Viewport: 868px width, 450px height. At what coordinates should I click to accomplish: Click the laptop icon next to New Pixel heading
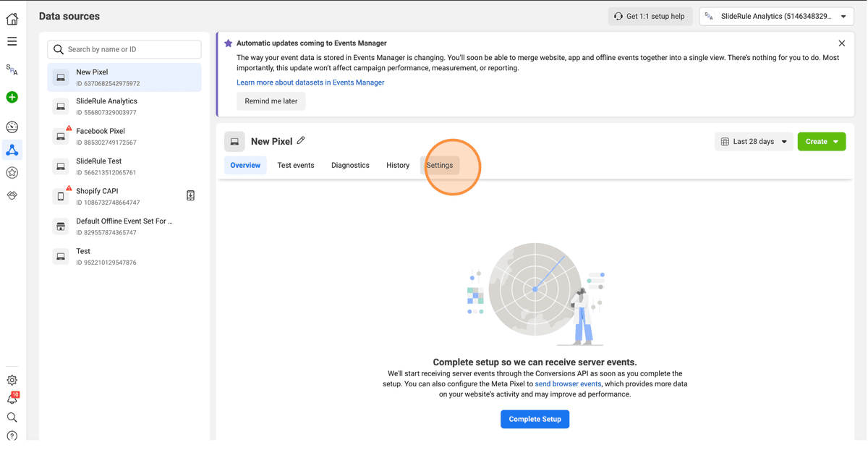click(234, 142)
